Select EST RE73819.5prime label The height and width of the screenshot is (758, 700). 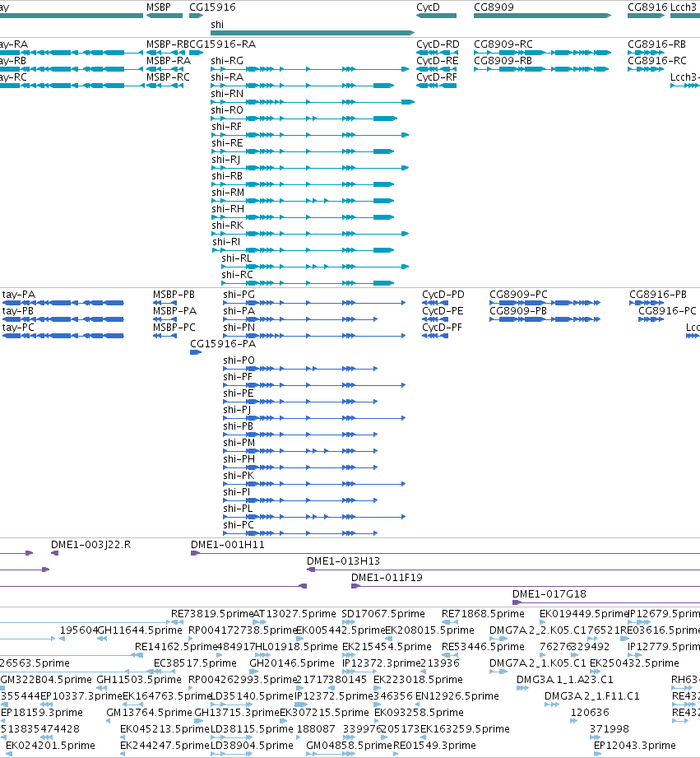[212, 614]
